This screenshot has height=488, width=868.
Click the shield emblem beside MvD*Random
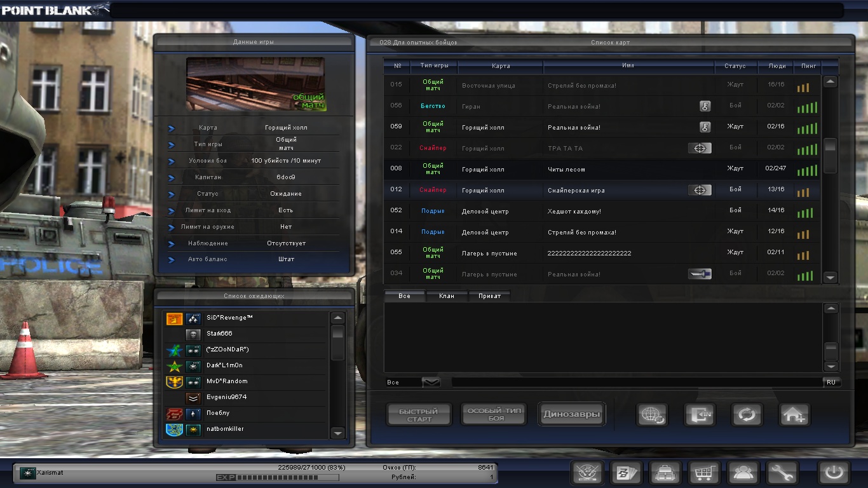175,382
